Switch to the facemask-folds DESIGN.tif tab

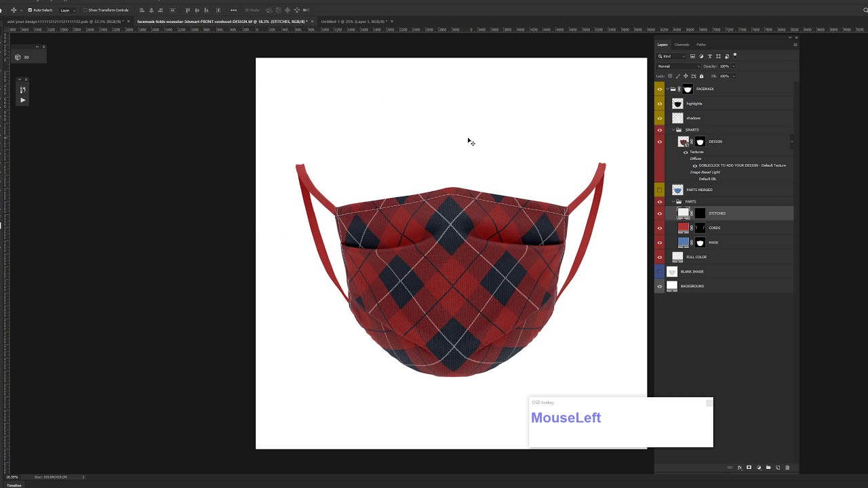(x=222, y=22)
